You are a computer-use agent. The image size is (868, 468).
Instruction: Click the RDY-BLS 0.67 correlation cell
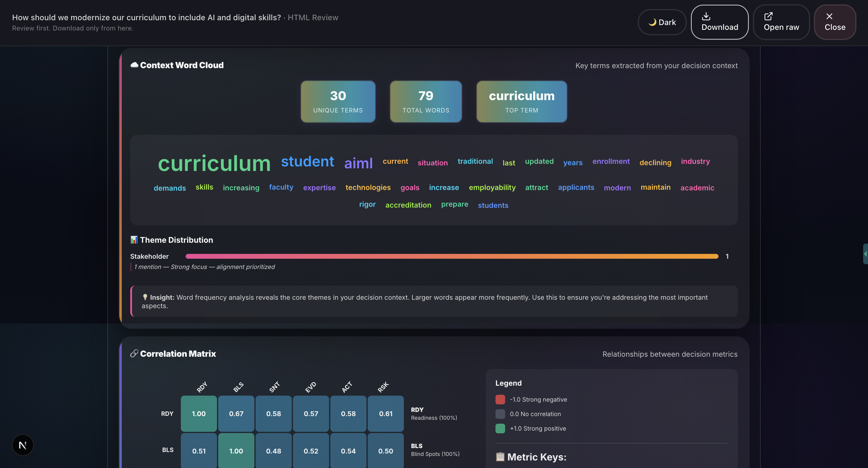tap(236, 414)
